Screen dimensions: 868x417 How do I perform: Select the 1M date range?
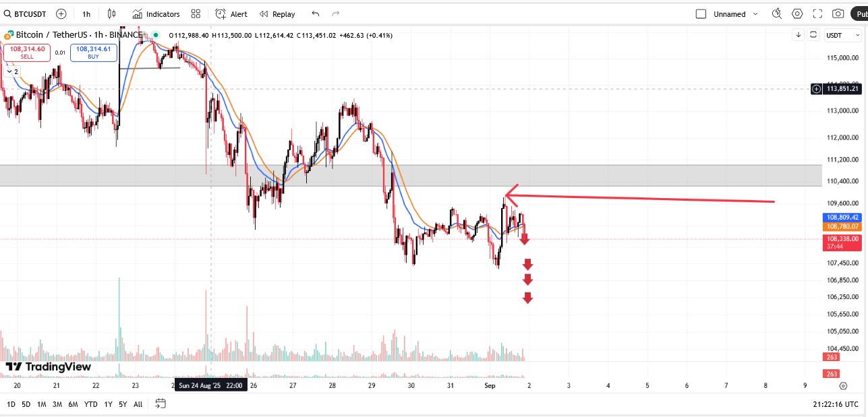[x=42, y=404]
